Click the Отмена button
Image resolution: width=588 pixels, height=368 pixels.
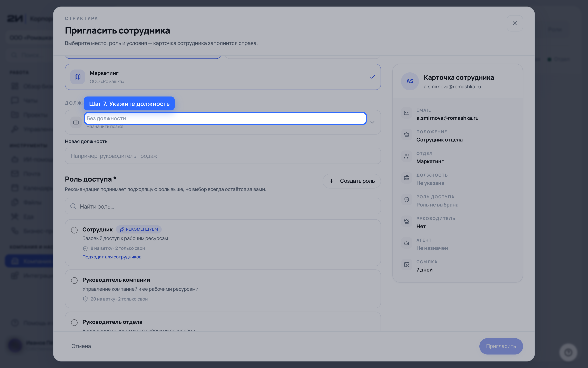tap(81, 346)
